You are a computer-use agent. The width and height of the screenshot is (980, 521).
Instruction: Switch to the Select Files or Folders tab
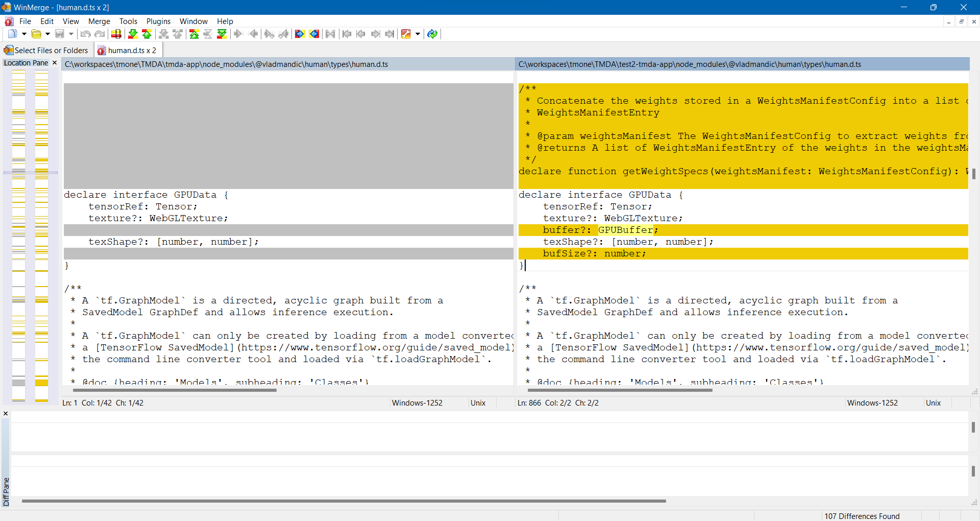[x=46, y=50]
